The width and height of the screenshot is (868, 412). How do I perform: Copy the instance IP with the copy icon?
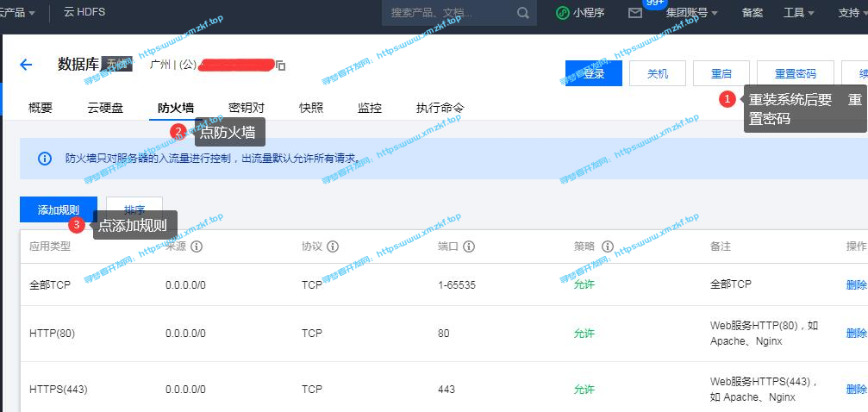tap(281, 66)
